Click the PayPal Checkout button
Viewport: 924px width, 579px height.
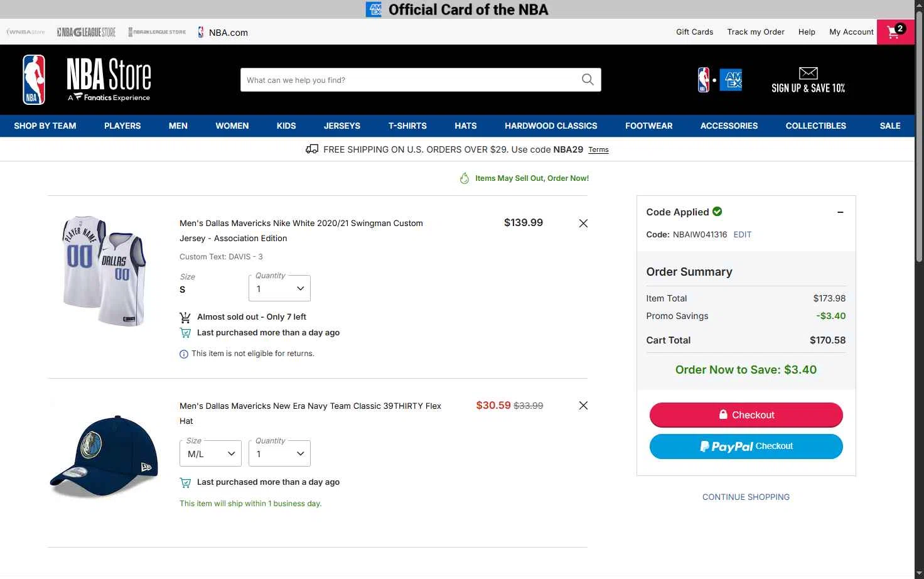746,446
